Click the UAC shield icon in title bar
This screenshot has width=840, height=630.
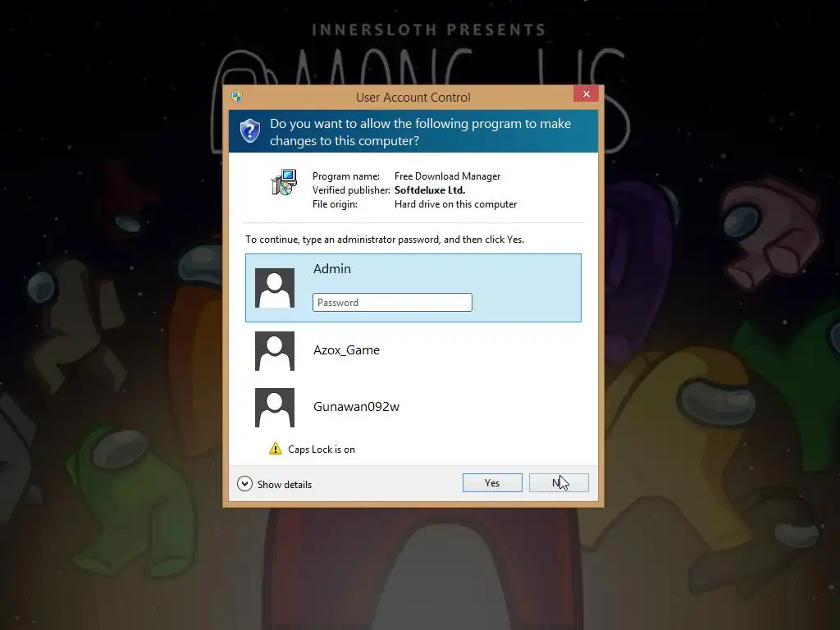pyautogui.click(x=237, y=97)
